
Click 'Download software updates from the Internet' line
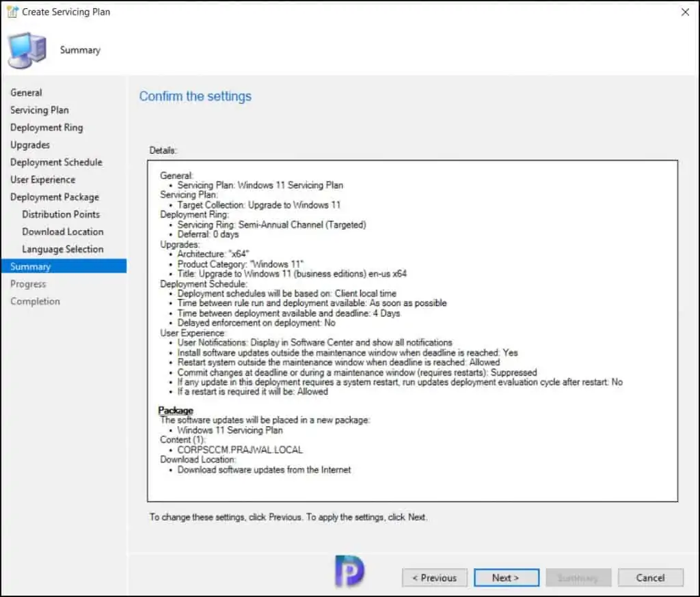click(x=264, y=469)
